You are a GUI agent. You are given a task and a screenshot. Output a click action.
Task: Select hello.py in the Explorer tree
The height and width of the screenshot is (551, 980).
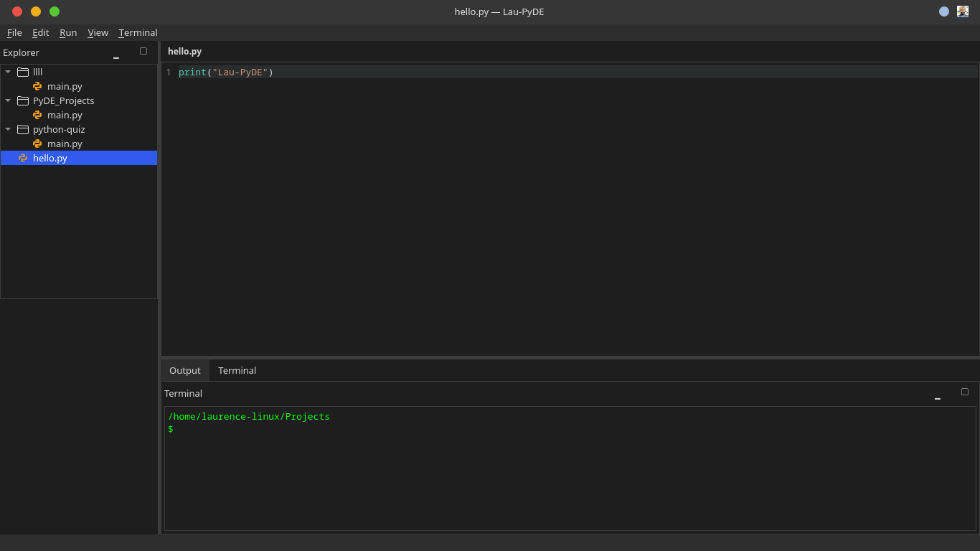pos(79,158)
